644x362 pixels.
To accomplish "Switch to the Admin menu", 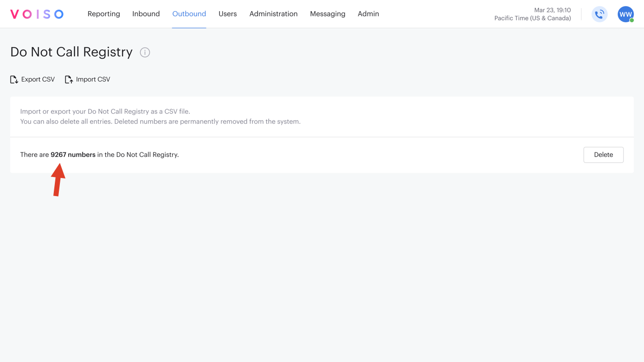I will click(368, 14).
